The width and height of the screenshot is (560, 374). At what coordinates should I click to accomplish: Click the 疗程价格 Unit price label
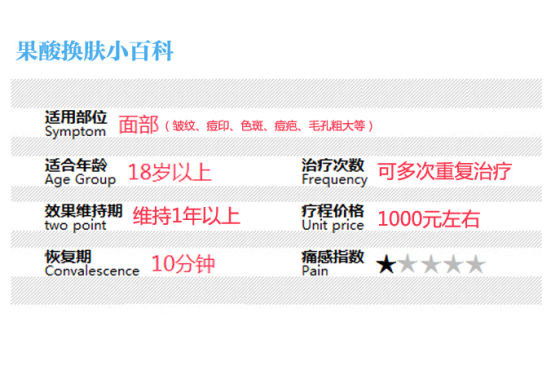coord(333,218)
